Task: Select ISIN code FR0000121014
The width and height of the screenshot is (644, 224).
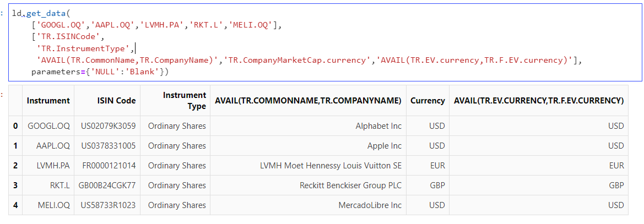Action: 109,166
